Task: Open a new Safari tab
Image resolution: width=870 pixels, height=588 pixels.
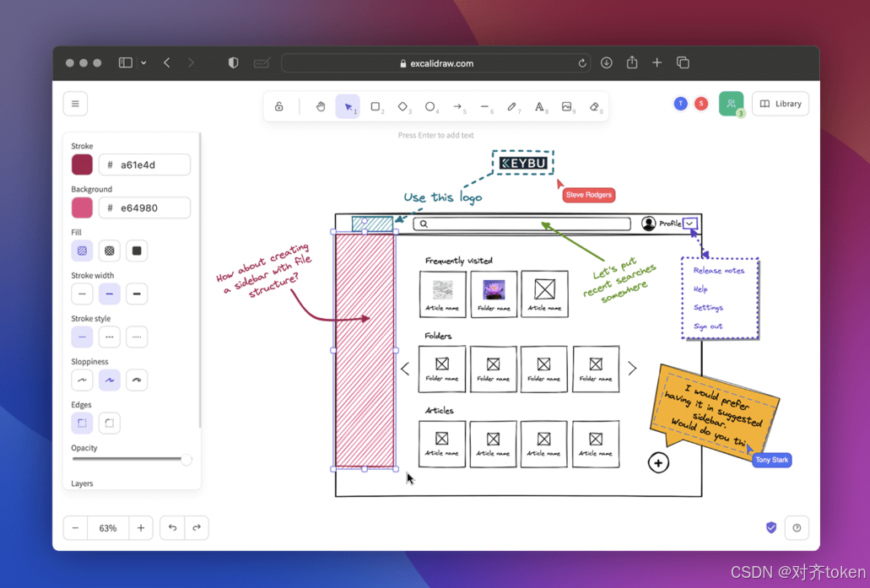Action: pyautogui.click(x=657, y=62)
